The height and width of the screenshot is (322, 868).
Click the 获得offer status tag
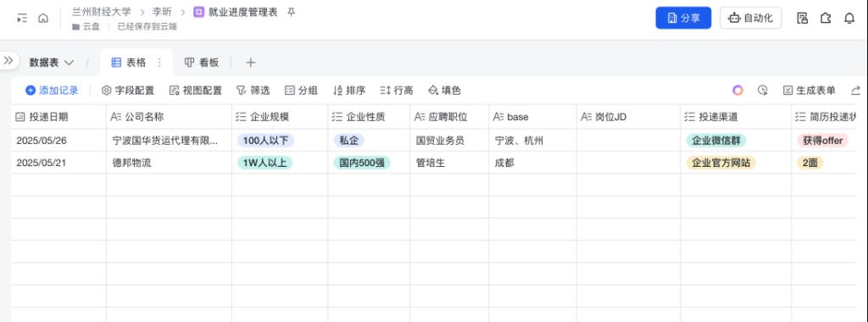click(822, 141)
